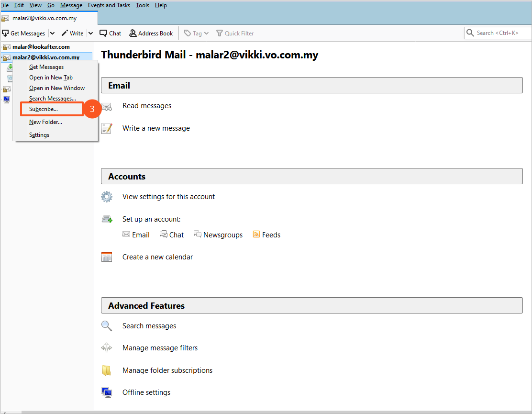Image resolution: width=532 pixels, height=414 pixels.
Task: Click the notepad and pencil icon
Action: pos(107,128)
